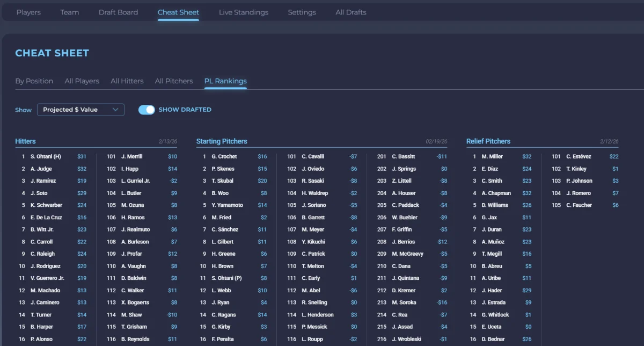Select hitter J. Ramírez
Image resolution: width=644 pixels, height=346 pixels.
43,181
